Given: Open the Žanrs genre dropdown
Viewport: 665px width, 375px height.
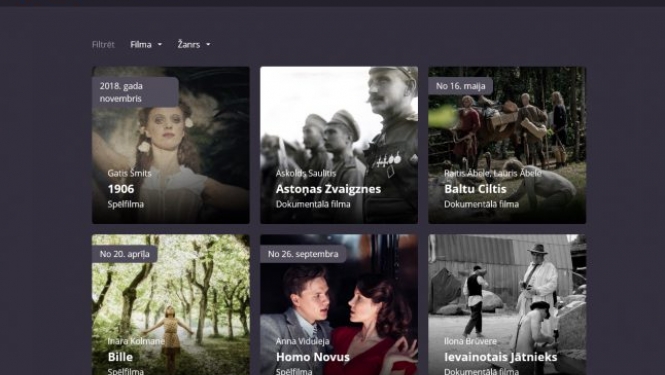Looking at the screenshot, I should click(194, 45).
